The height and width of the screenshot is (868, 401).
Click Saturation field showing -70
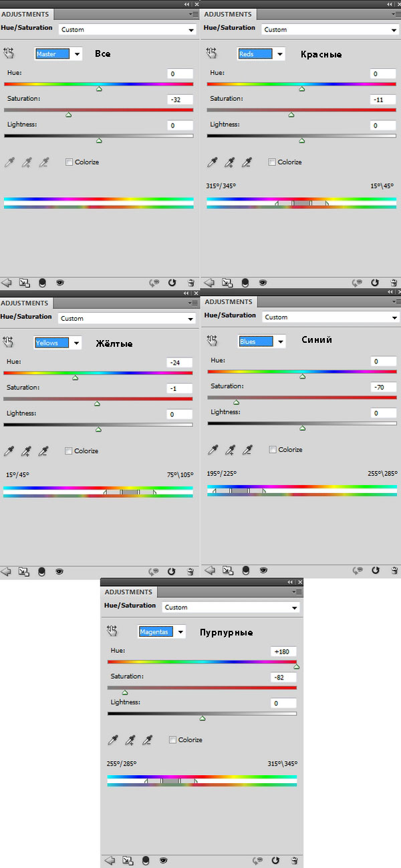pos(384,387)
